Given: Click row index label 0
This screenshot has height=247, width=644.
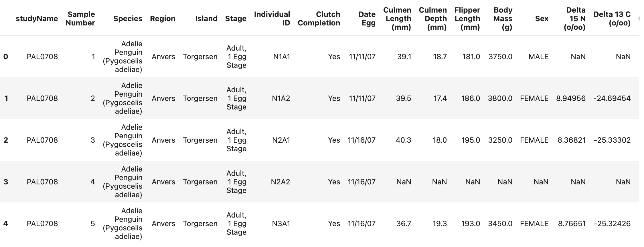Looking at the screenshot, I should tap(6, 57).
